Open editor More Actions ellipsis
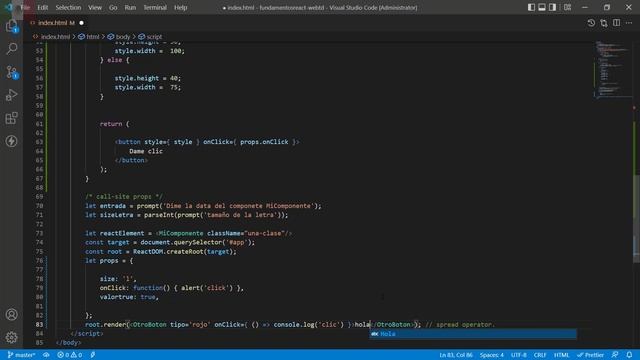 tap(629, 23)
